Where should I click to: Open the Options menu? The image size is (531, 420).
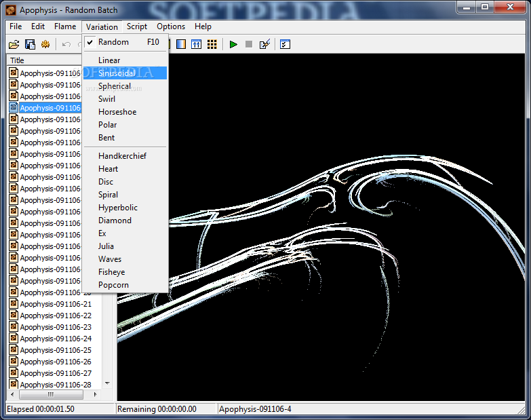(171, 26)
